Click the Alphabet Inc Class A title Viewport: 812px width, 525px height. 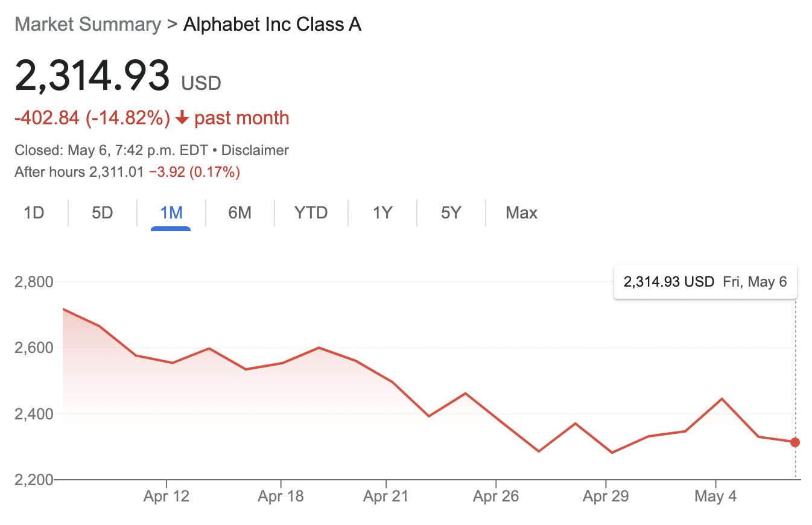pyautogui.click(x=272, y=25)
